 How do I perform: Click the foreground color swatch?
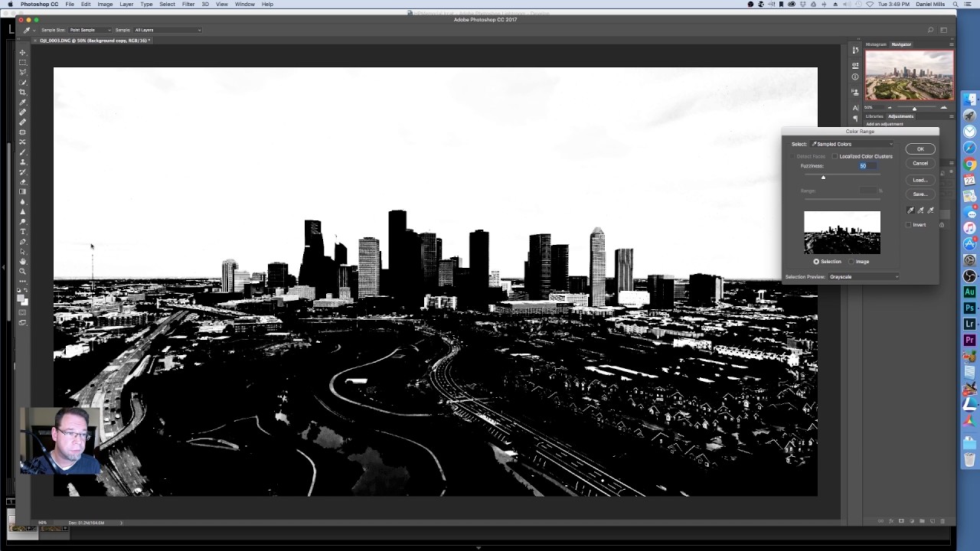(21, 298)
